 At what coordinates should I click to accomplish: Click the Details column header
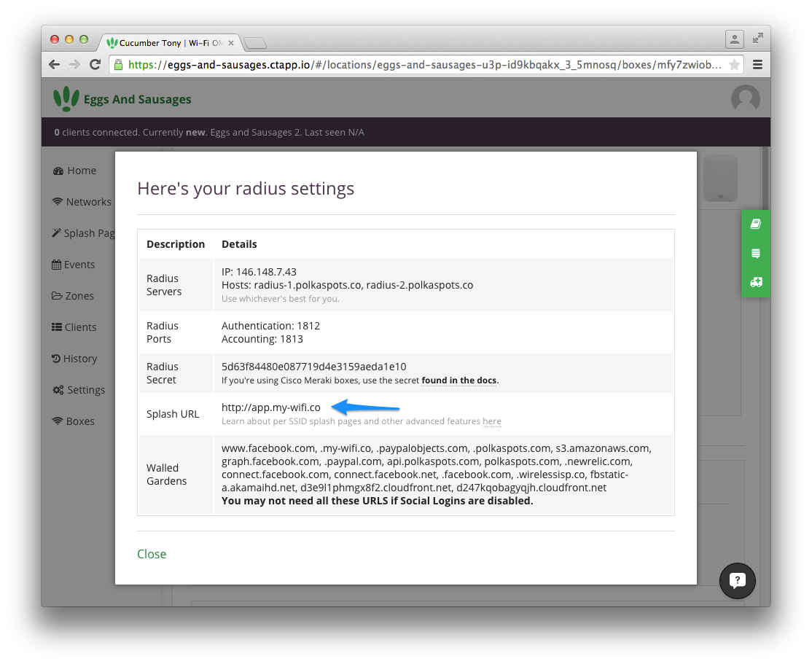[x=239, y=244]
